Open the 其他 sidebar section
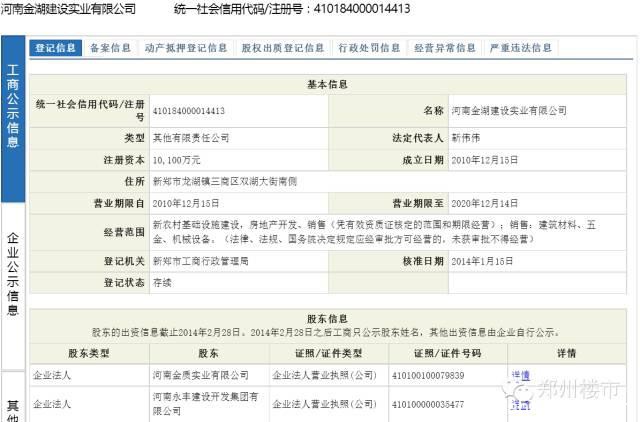 point(13,398)
